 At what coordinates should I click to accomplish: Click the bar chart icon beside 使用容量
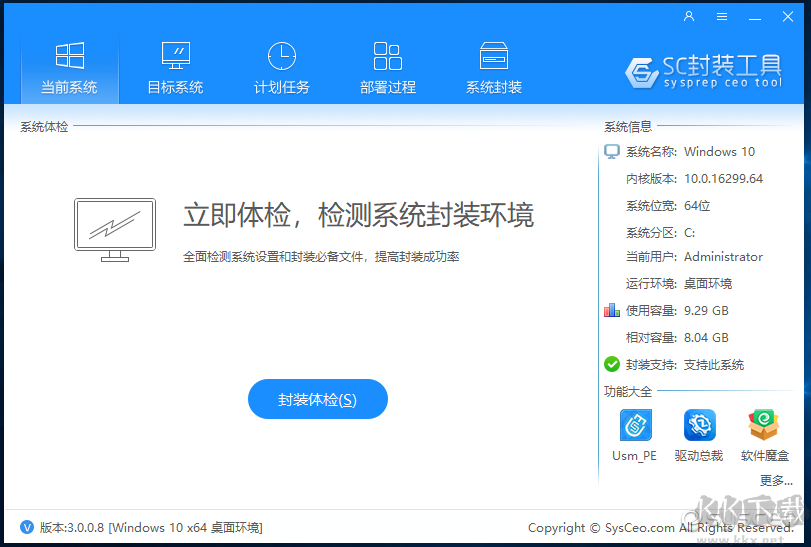pos(612,310)
